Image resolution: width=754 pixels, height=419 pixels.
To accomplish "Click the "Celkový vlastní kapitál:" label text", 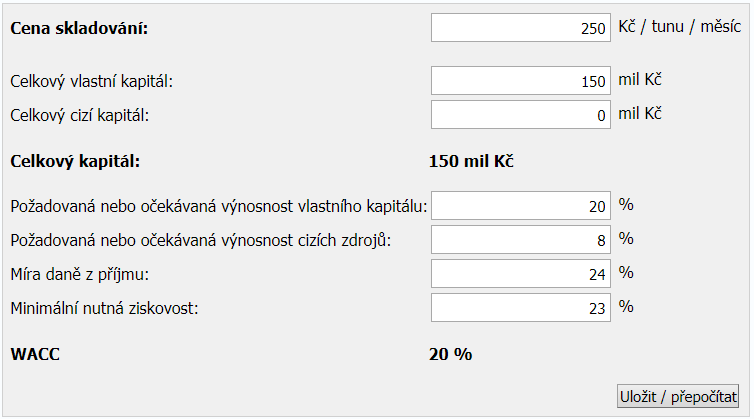I will (x=98, y=81).
